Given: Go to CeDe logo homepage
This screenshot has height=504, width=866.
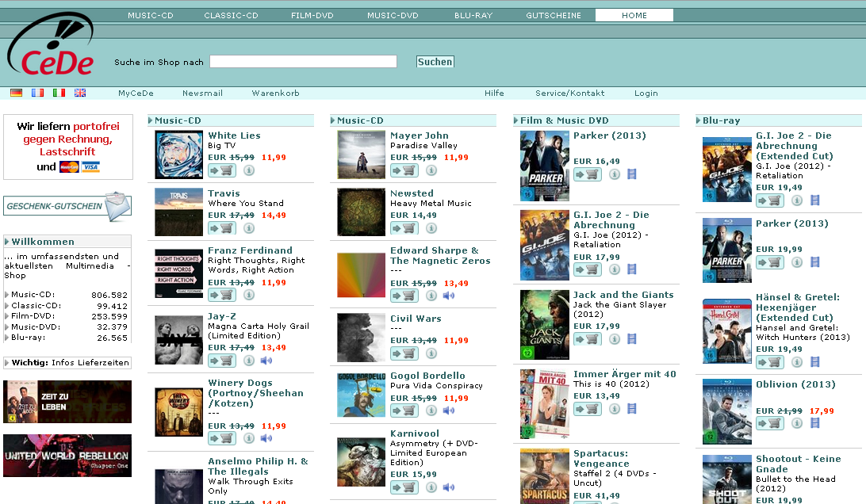Looking at the screenshot, I should point(51,45).
